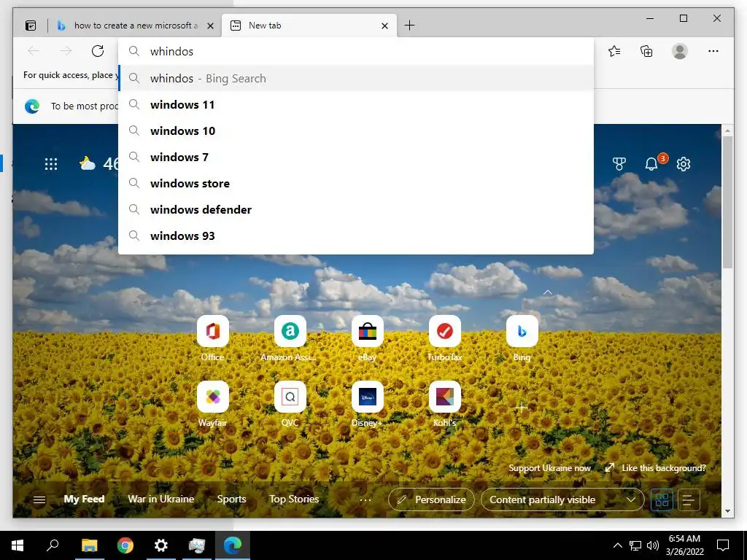Show more feed categories ellipsis
The image size is (747, 560).
click(365, 500)
